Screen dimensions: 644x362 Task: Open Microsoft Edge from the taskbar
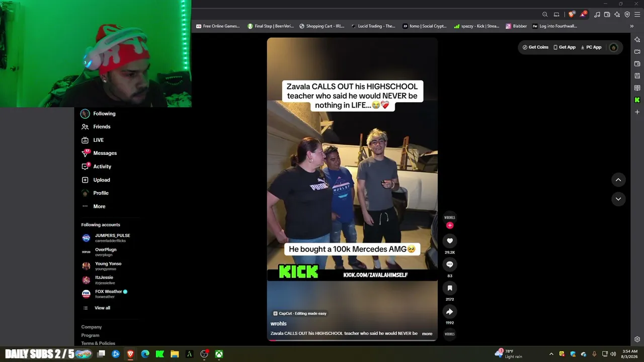[x=145, y=354]
